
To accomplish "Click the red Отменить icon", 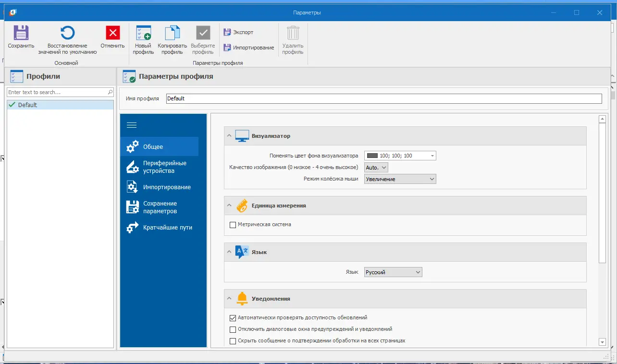I will pyautogui.click(x=112, y=33).
